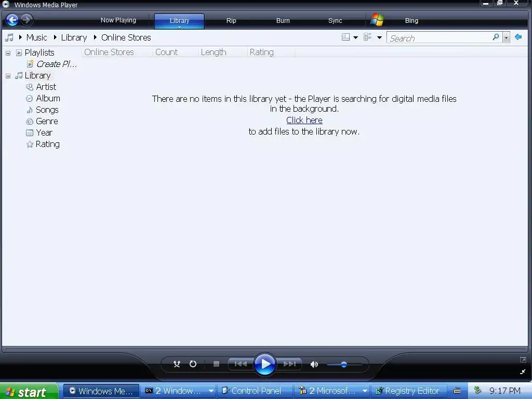Open the search options dropdown
The width and height of the screenshot is (532, 399).
click(506, 37)
